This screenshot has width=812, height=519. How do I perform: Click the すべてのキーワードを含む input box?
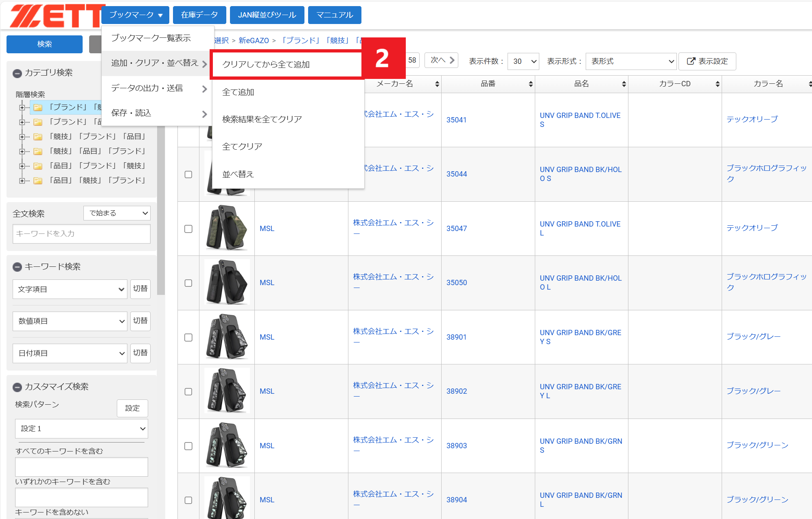tap(81, 467)
